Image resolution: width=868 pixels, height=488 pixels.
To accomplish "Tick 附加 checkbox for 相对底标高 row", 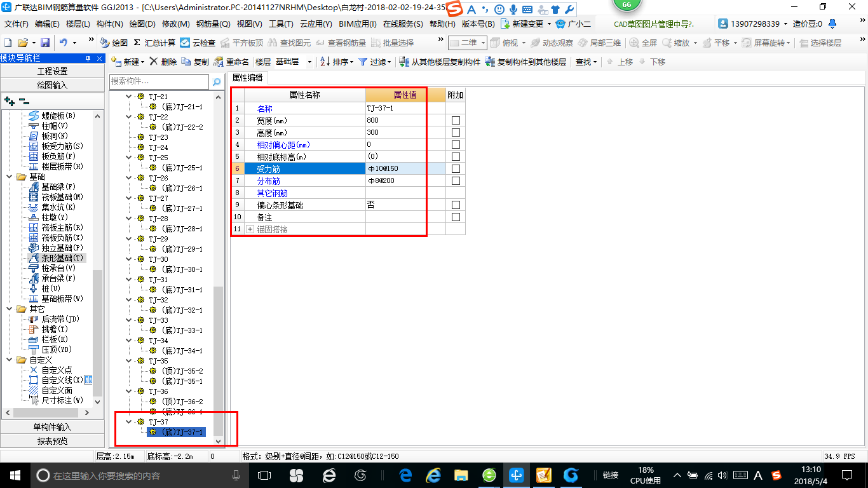I will (456, 157).
